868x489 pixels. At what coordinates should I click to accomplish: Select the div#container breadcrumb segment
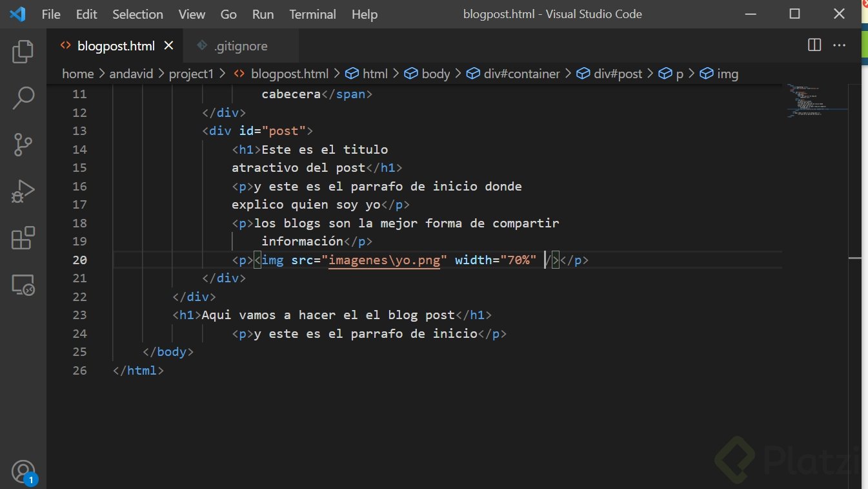coord(514,74)
